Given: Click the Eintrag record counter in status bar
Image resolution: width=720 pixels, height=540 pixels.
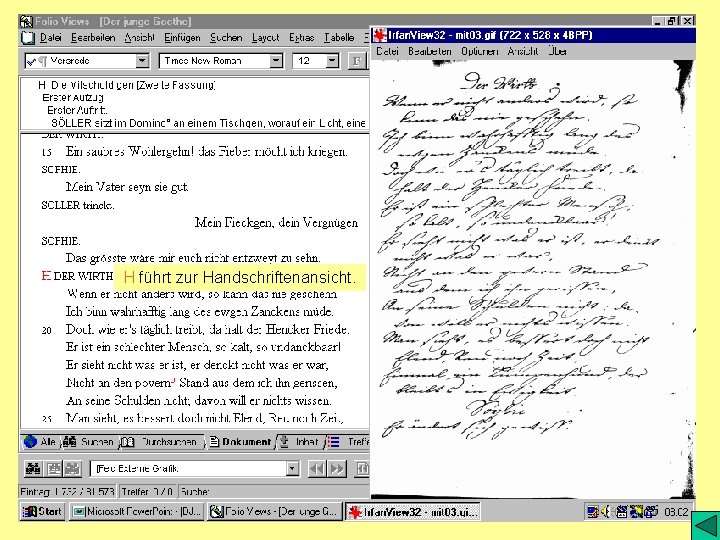Looking at the screenshot, I should click(x=67, y=492).
